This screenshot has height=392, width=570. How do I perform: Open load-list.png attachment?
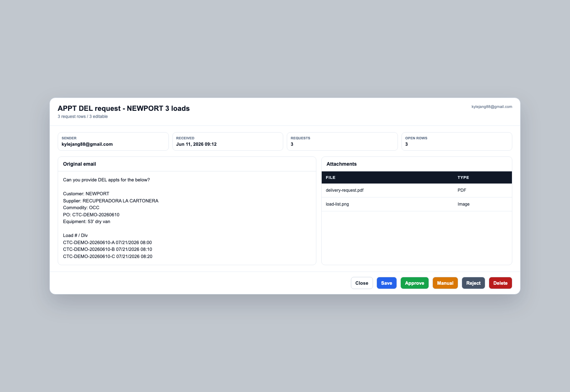coord(337,204)
